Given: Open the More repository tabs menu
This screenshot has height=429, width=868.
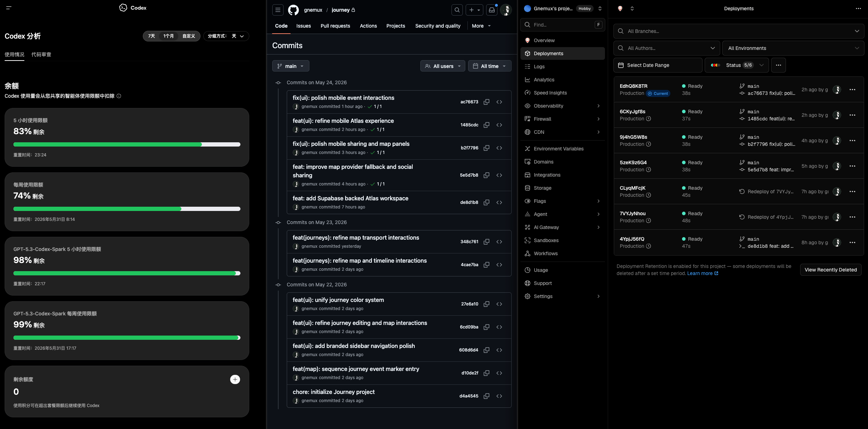Looking at the screenshot, I should click(x=481, y=26).
